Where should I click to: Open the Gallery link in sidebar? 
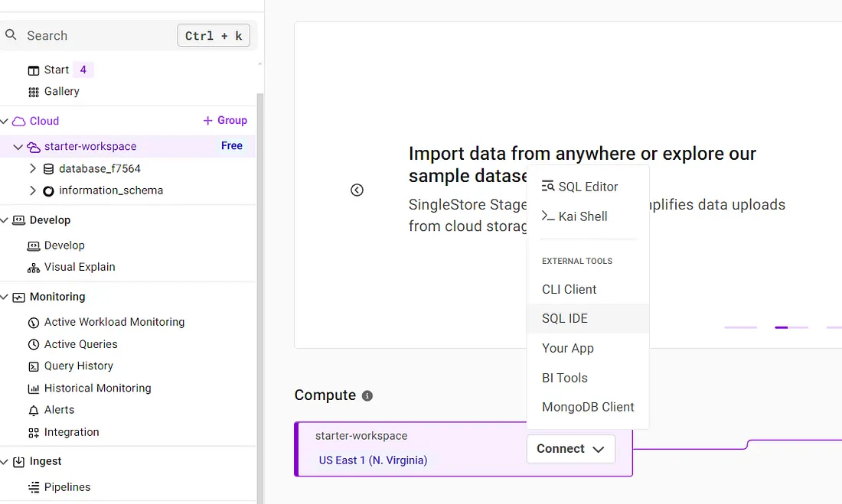pyautogui.click(x=62, y=92)
